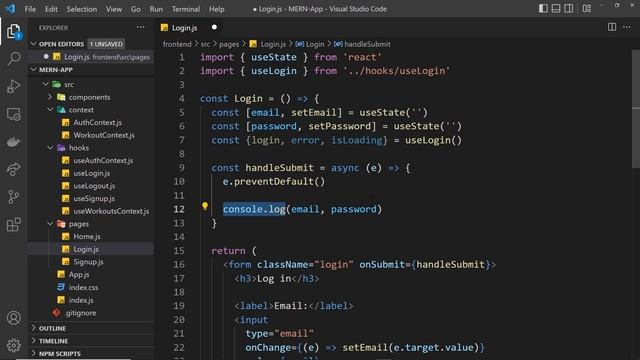The width and height of the screenshot is (640, 360).
Task: Open the Accounts icon
Action: [x=13, y=318]
